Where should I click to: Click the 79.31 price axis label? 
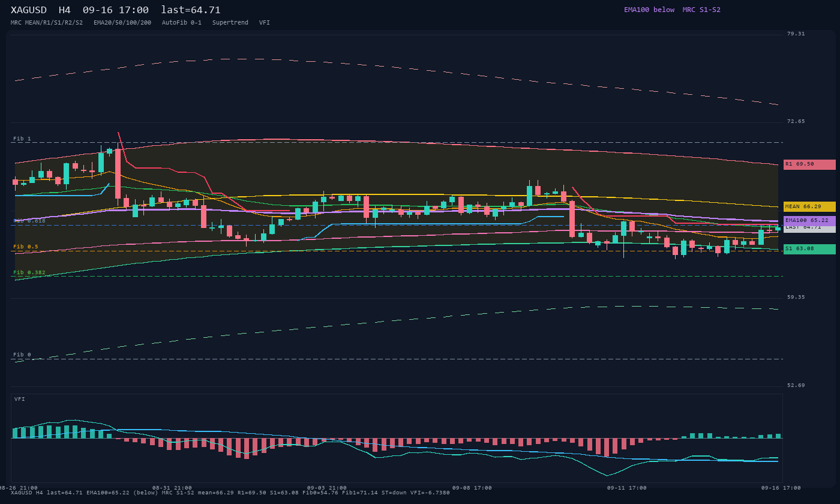pos(796,34)
